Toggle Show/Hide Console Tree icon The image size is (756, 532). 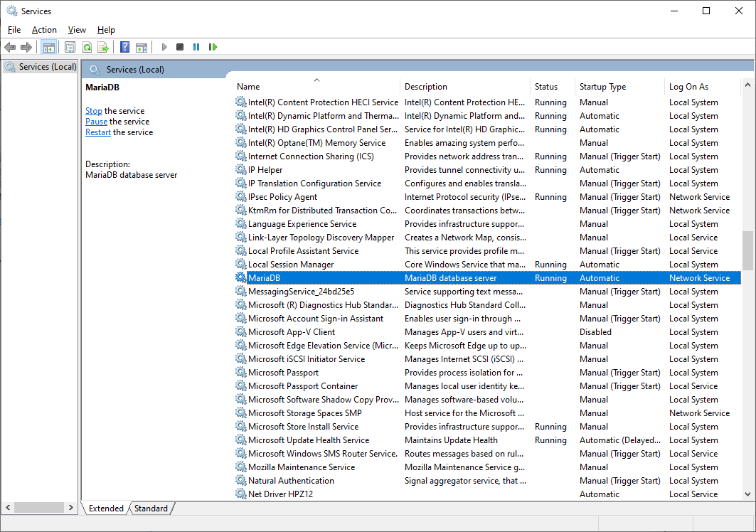pyautogui.click(x=49, y=47)
